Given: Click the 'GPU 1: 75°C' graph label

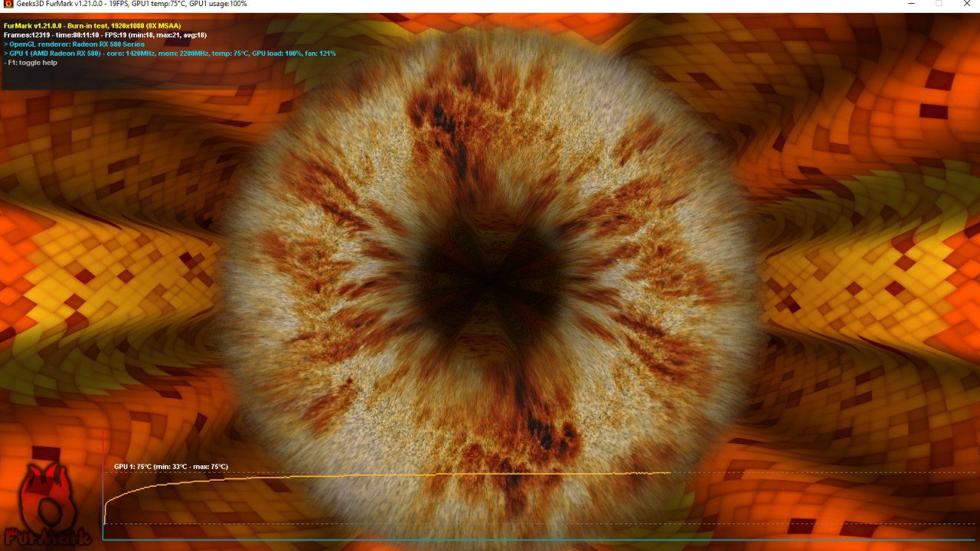Looking at the screenshot, I should tap(171, 467).
